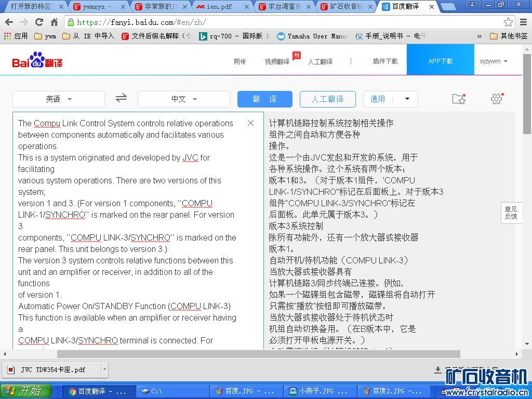Reload the page with the refresh icon
The image size is (532, 399).
coord(39,22)
